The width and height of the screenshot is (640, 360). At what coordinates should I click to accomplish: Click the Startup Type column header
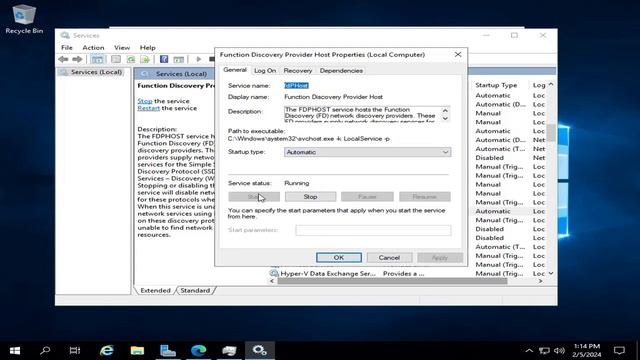pyautogui.click(x=496, y=85)
